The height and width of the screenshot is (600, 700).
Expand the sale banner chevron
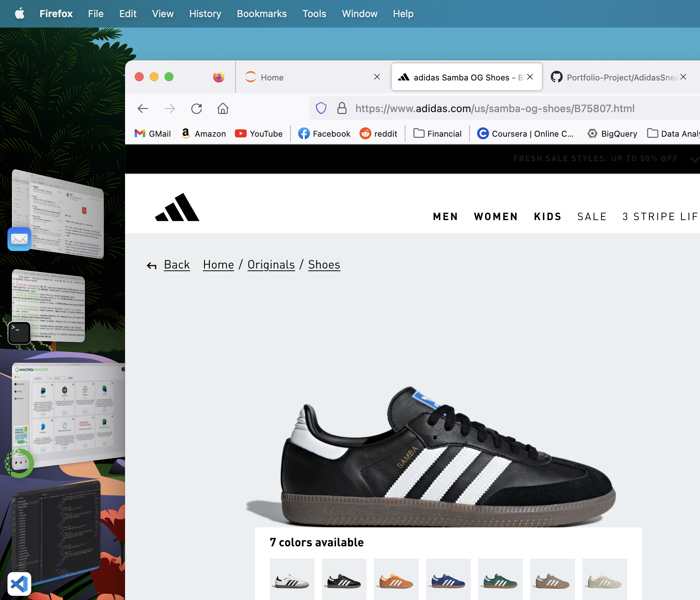pyautogui.click(x=694, y=159)
